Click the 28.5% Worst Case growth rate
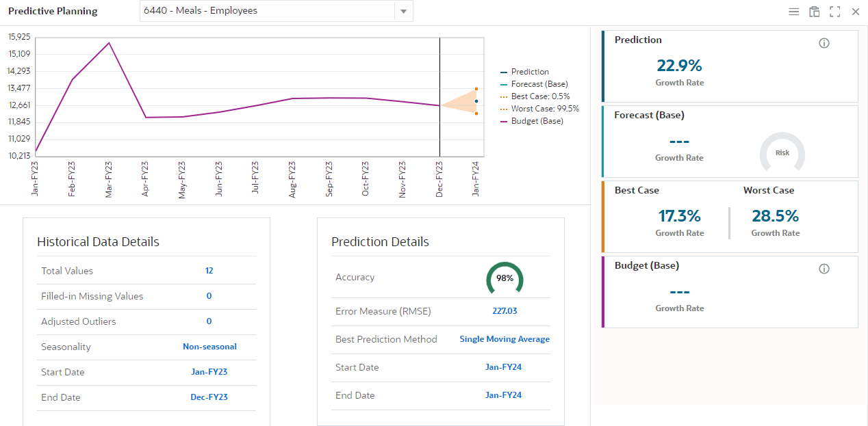 [776, 216]
